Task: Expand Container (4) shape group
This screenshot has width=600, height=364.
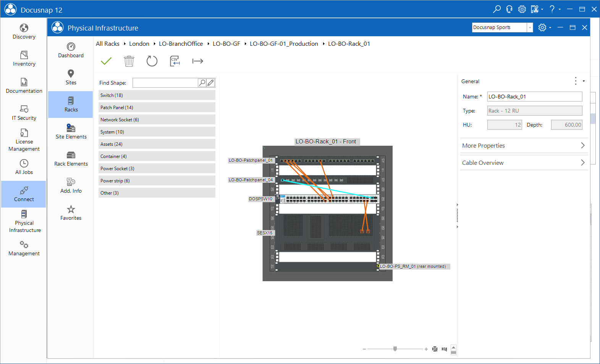Action: (157, 156)
